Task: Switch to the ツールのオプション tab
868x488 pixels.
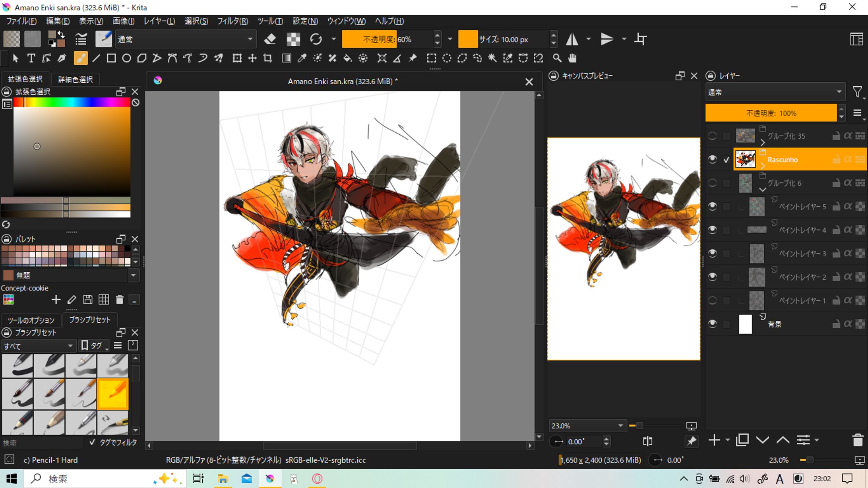Action: (31, 320)
